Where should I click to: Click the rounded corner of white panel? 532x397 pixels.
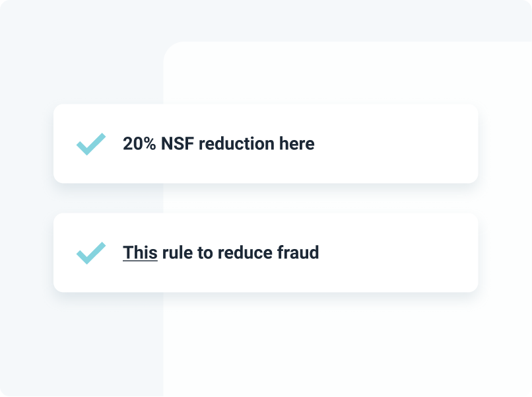[172, 50]
